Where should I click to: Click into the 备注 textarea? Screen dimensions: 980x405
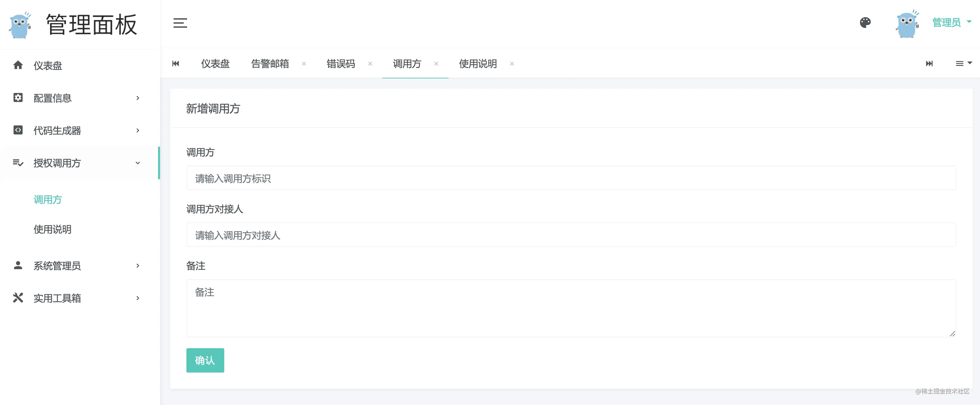[x=571, y=308]
